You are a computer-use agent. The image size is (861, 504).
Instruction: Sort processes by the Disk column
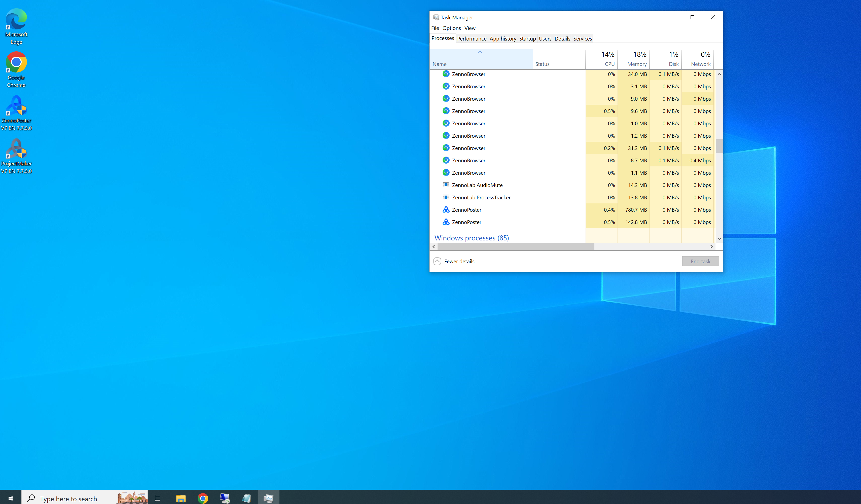666,59
